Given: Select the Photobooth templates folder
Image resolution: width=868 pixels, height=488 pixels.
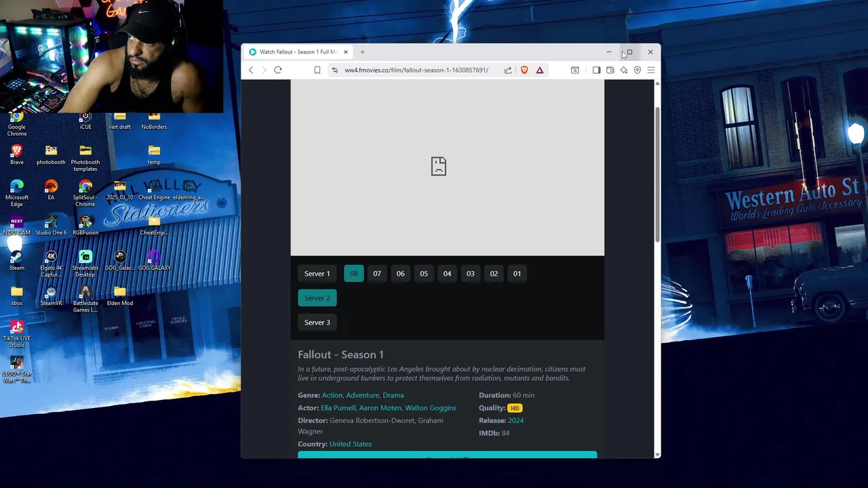Looking at the screenshot, I should click(85, 157).
